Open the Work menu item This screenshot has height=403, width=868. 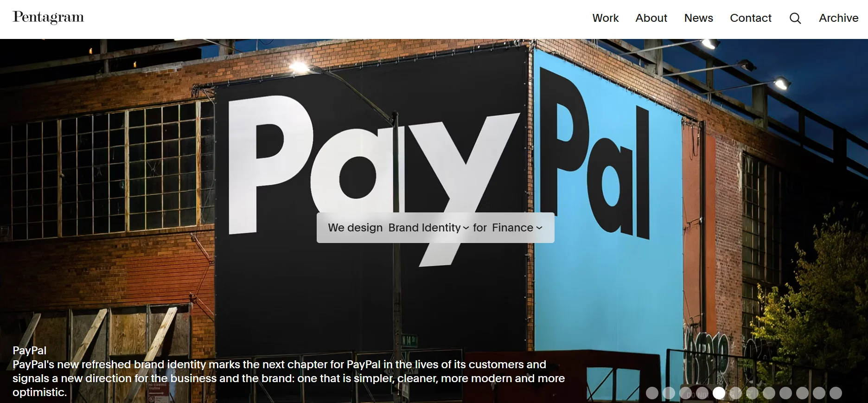click(606, 18)
